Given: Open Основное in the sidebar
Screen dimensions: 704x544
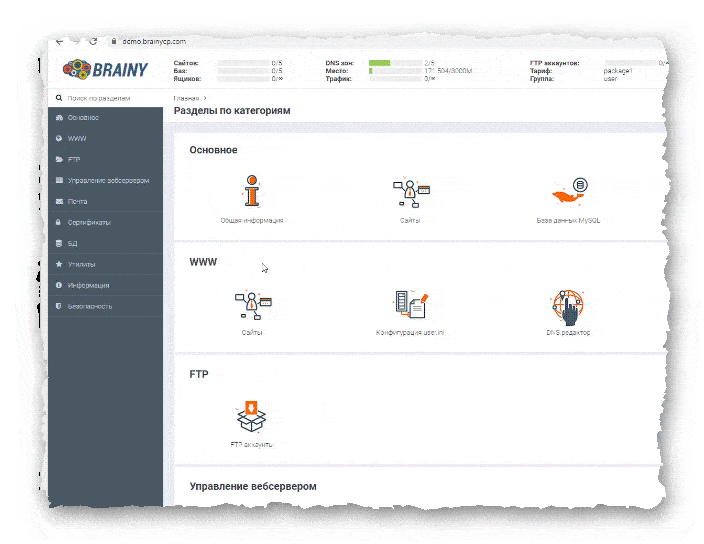Looking at the screenshot, I should coord(106,118).
